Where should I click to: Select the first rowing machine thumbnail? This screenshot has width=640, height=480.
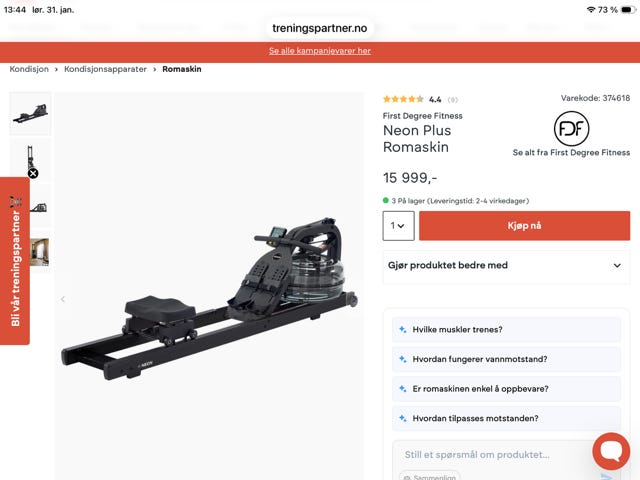click(30, 114)
